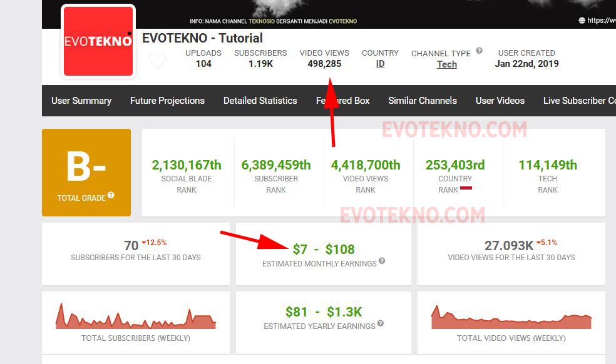Open help icon next to Total Grade
The image size is (616, 364).
tap(111, 195)
